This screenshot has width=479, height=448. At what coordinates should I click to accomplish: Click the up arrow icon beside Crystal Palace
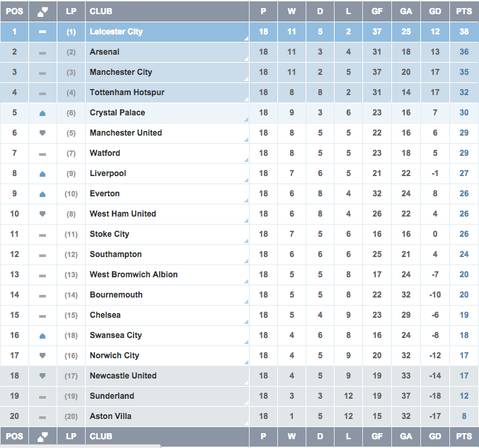click(43, 113)
